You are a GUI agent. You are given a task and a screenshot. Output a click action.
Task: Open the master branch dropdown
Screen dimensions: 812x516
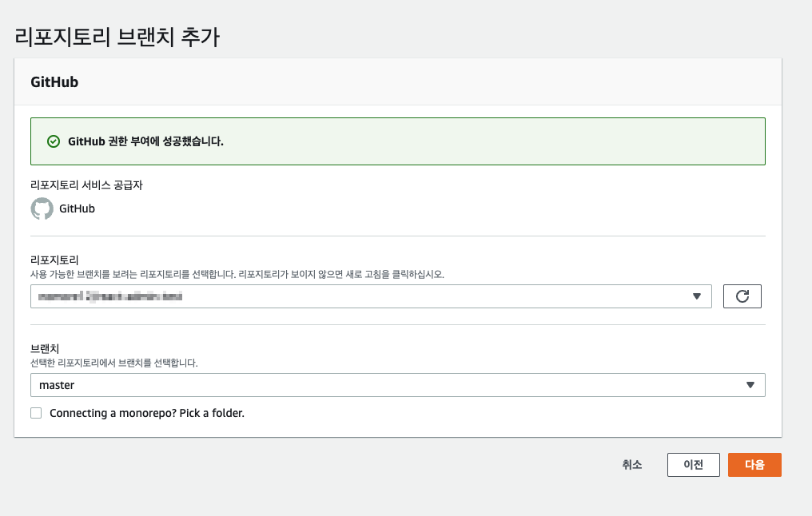point(398,385)
